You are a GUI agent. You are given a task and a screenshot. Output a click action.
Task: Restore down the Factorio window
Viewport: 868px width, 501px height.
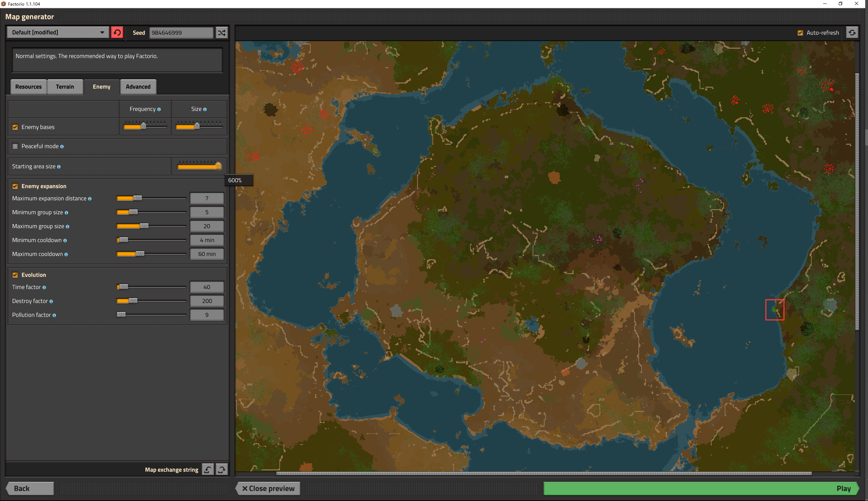(840, 4)
